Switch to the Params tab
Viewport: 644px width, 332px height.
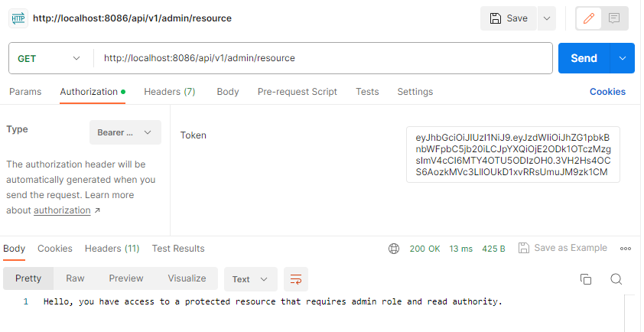25,92
